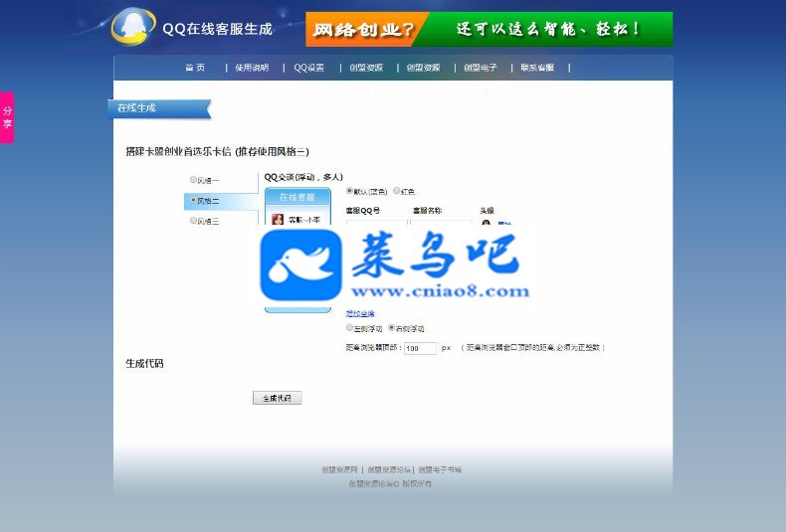Select the 默认(蓝色) color radio
Viewport: 786px width, 532px height.
(x=349, y=190)
